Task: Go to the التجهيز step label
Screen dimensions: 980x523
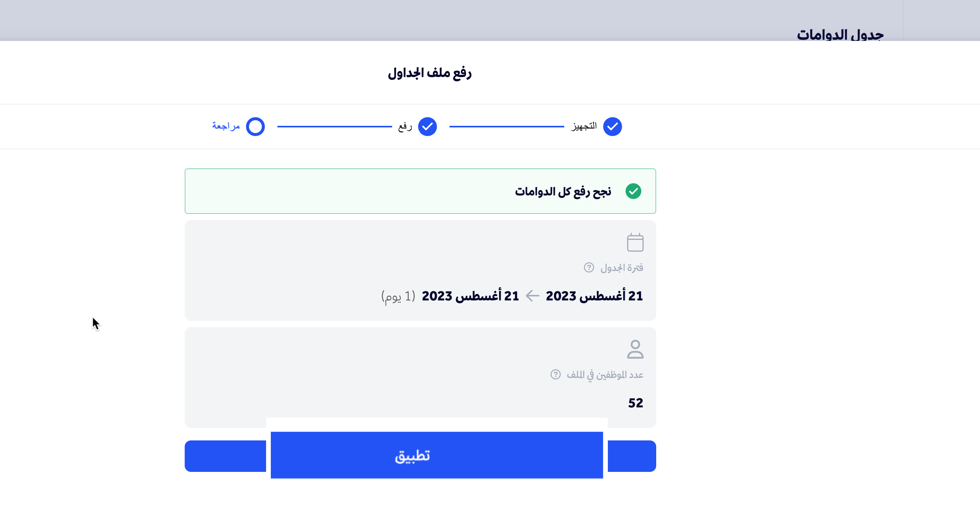Action: click(584, 126)
